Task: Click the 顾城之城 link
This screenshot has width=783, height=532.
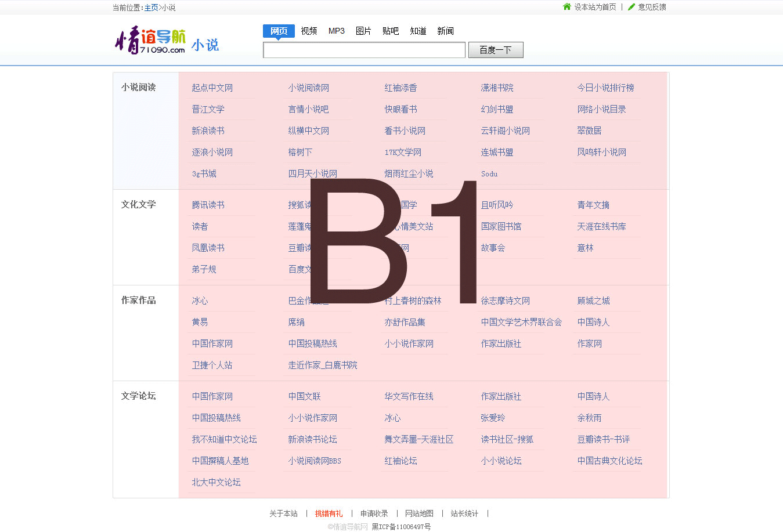Action: 594,301
